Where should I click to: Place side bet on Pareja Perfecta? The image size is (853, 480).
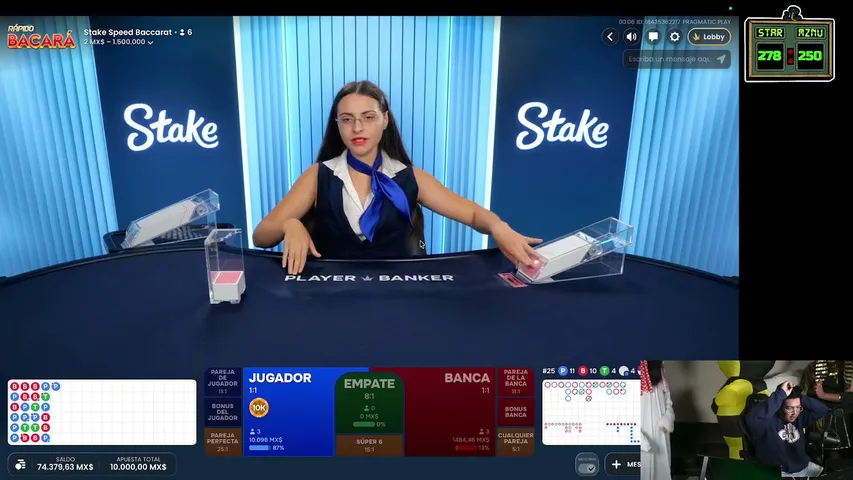click(222, 442)
